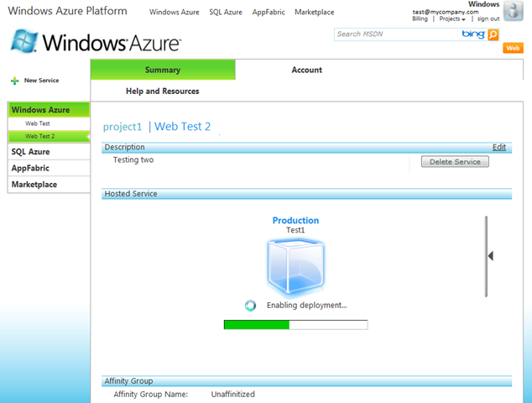Image resolution: width=532 pixels, height=403 pixels.
Task: Open Marketplace in top navigation
Action: [314, 13]
